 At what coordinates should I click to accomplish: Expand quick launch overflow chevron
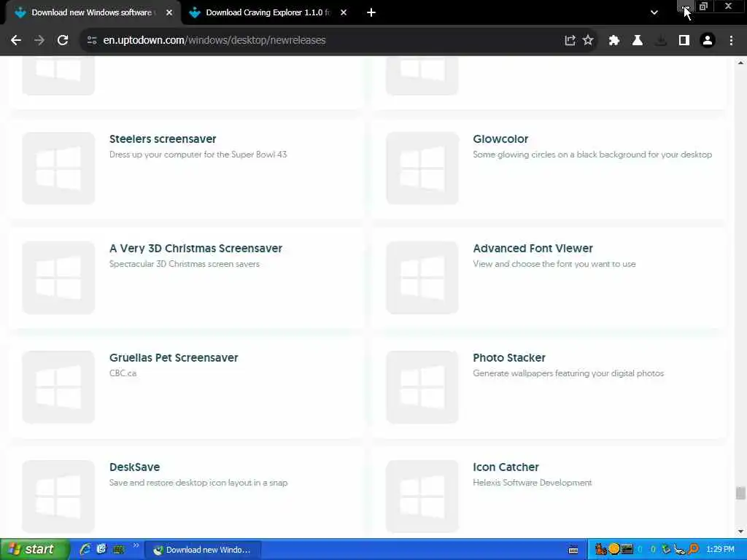click(136, 545)
